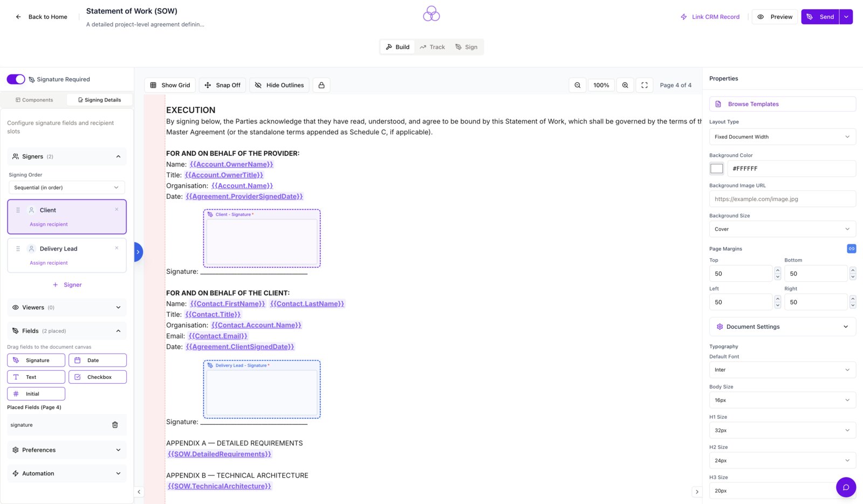Click Browse Templates
The width and height of the screenshot is (863, 504).
point(783,104)
